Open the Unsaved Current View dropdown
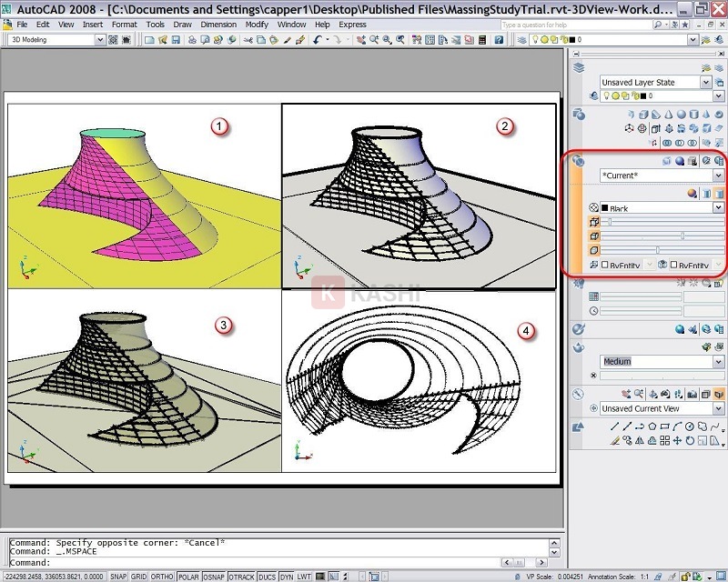Image resolution: width=728 pixels, height=582 pixels. point(718,407)
